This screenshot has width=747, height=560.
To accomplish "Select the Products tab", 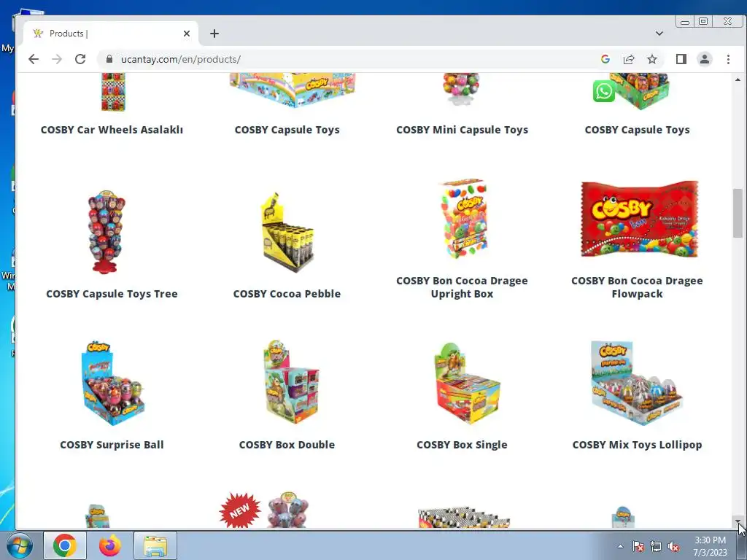I will (109, 34).
